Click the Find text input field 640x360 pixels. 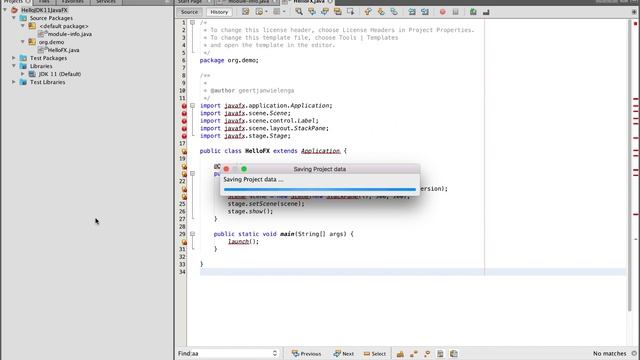pos(230,353)
